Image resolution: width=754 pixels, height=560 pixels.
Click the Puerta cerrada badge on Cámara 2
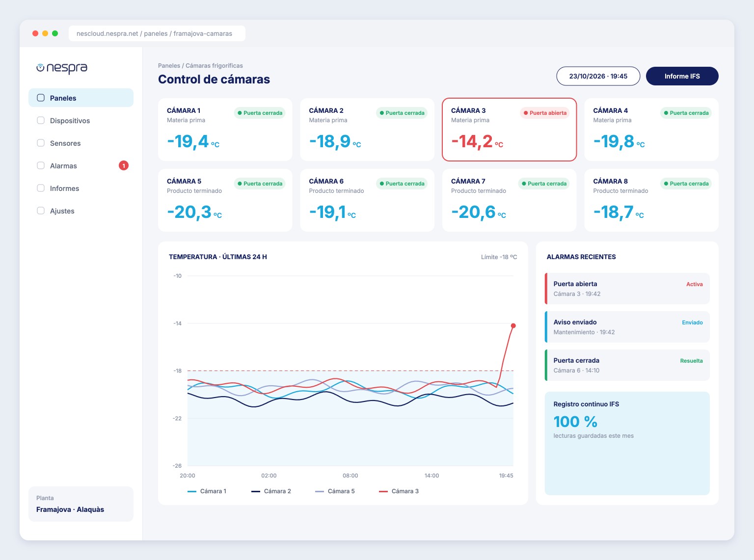point(402,113)
